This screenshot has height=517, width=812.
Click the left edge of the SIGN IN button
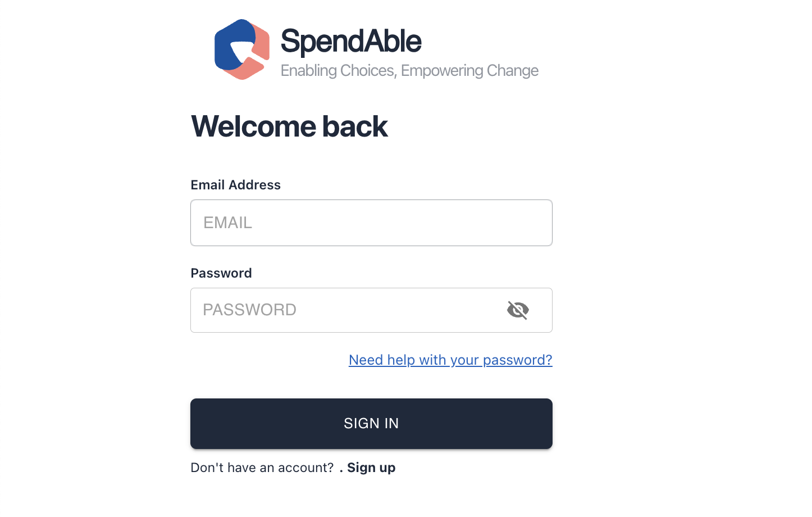pyautogui.click(x=196, y=424)
